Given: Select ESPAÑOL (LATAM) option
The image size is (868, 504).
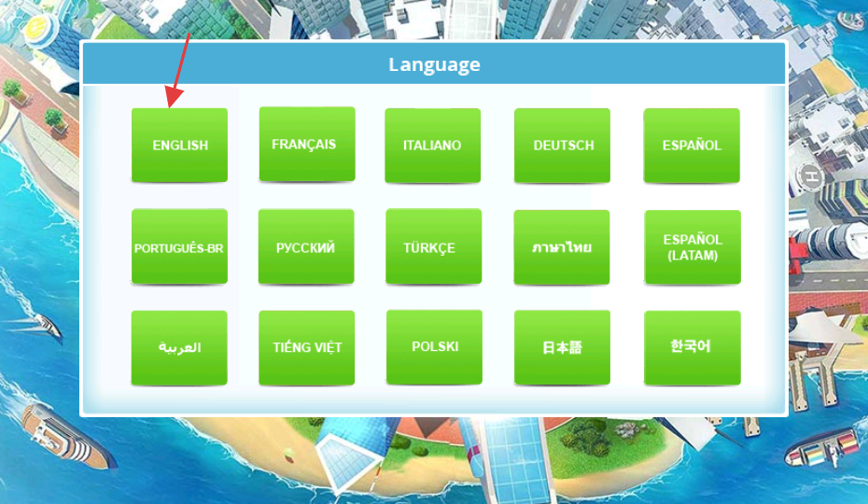Looking at the screenshot, I should tap(693, 247).
